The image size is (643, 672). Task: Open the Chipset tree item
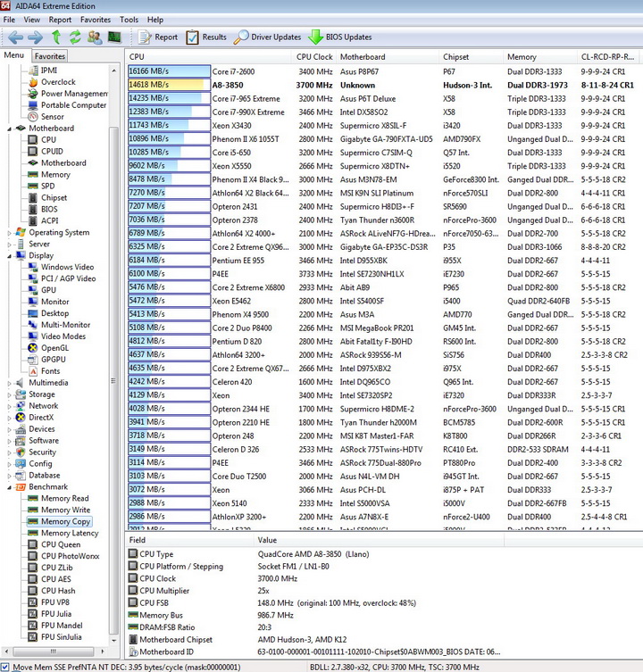[x=47, y=197]
